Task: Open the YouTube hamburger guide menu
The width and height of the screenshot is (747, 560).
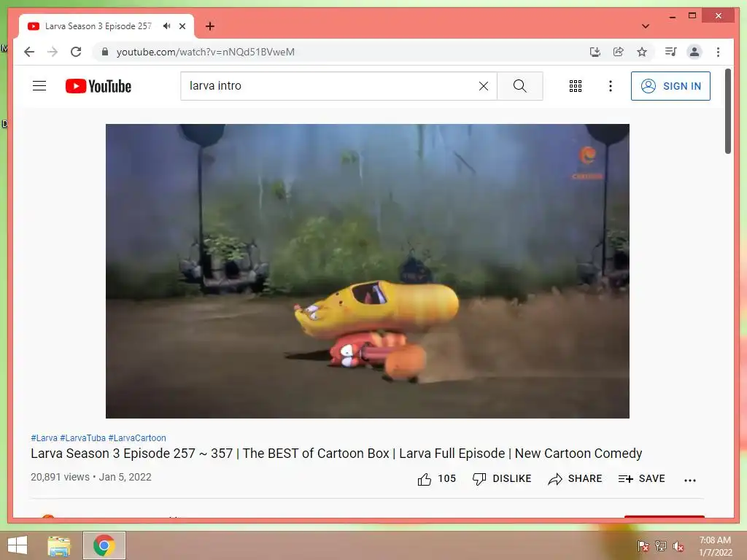Action: pos(39,86)
